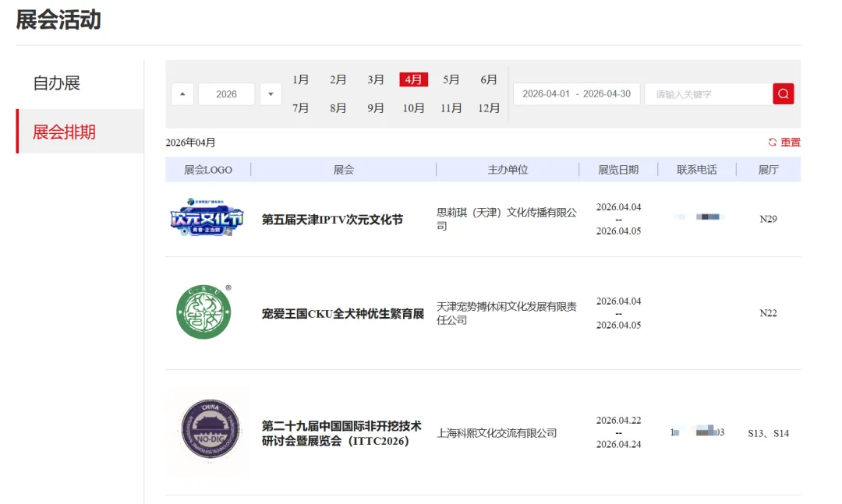Click the 次元文化节 exhibition logo
The width and height of the screenshot is (842, 504).
[x=207, y=217]
